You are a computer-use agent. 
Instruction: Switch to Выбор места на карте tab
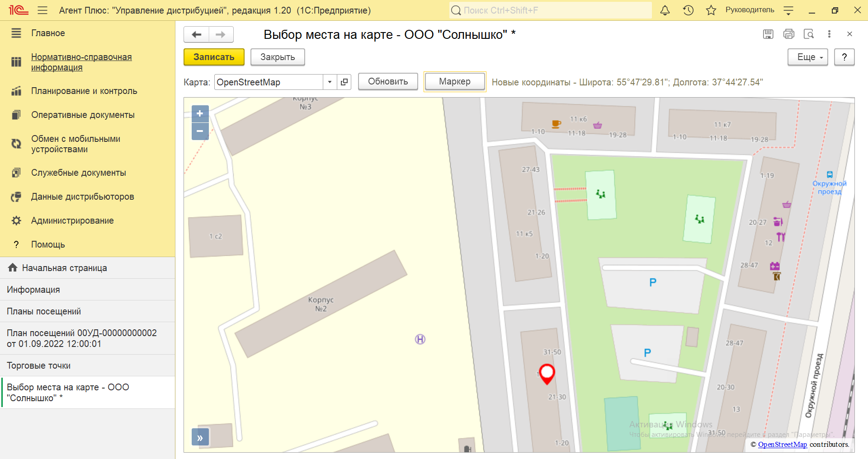tap(88, 393)
